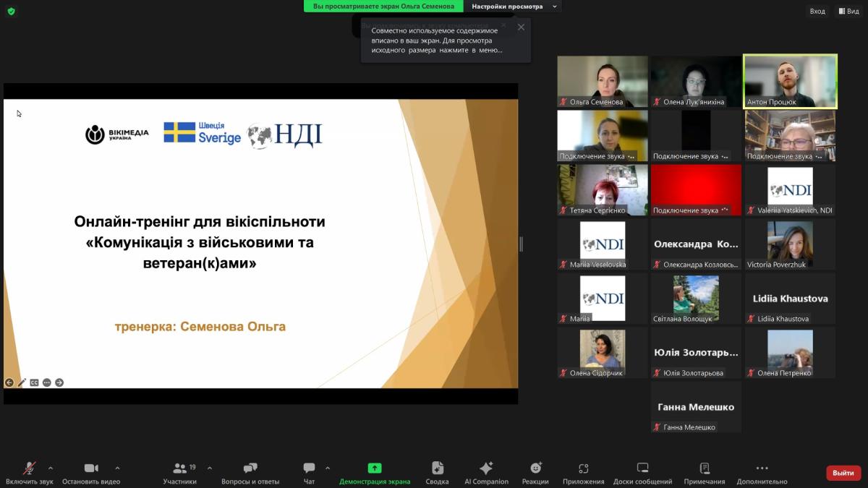This screenshot has height=488, width=868.
Task: Open the Дополнительно more menu
Action: (762, 468)
